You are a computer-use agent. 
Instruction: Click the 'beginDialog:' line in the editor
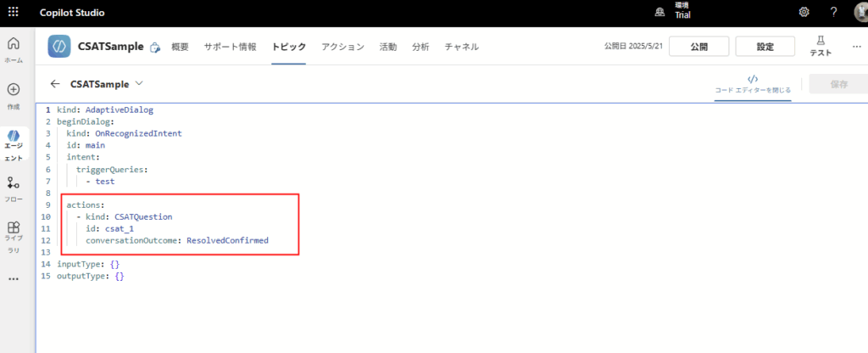[86, 122]
